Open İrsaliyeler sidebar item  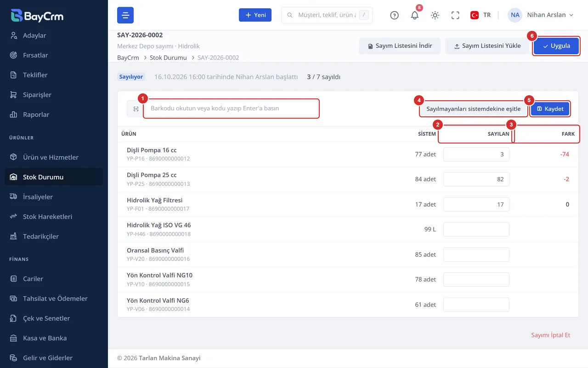(x=54, y=197)
